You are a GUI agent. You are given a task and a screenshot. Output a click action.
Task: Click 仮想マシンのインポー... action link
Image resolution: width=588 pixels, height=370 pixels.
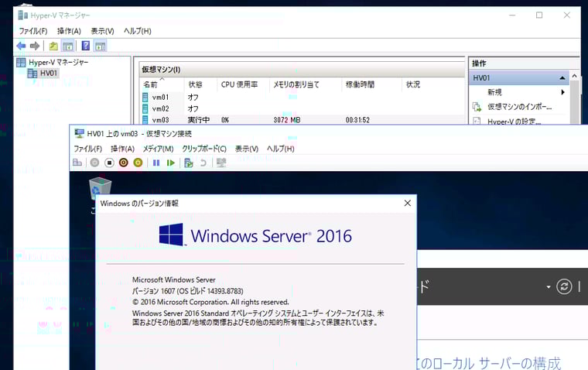pyautogui.click(x=520, y=107)
